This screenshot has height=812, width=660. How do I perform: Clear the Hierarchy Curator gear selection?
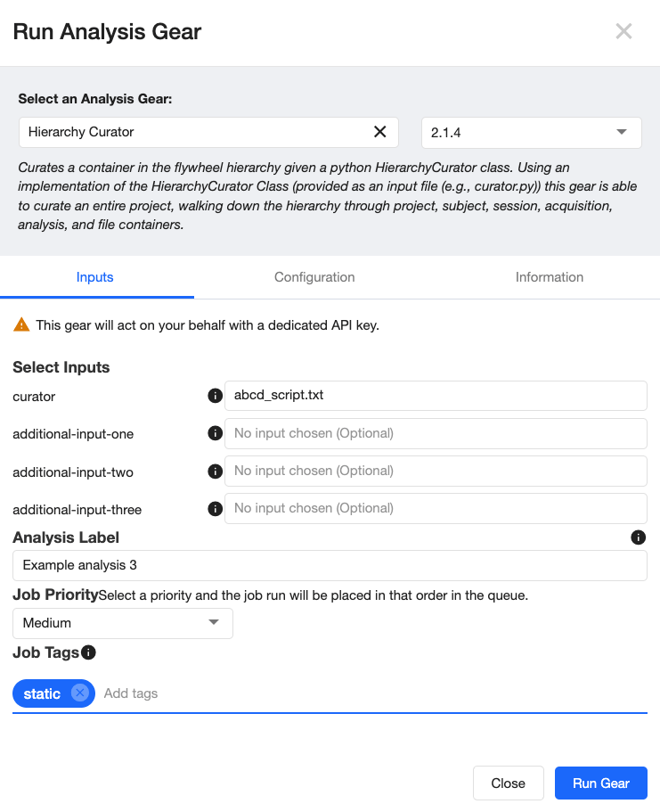point(379,132)
